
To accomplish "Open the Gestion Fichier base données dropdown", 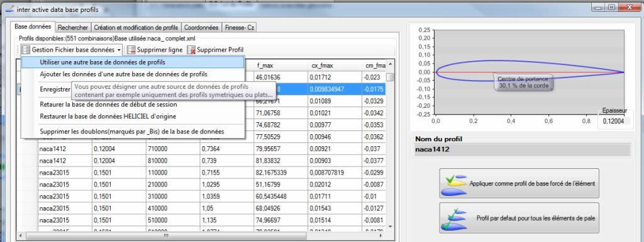I will 72,50.
